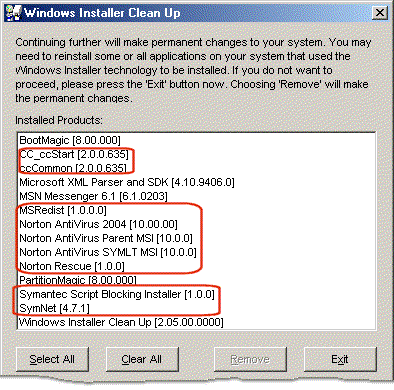
Task: Click the Remove button
Action: tap(250, 359)
